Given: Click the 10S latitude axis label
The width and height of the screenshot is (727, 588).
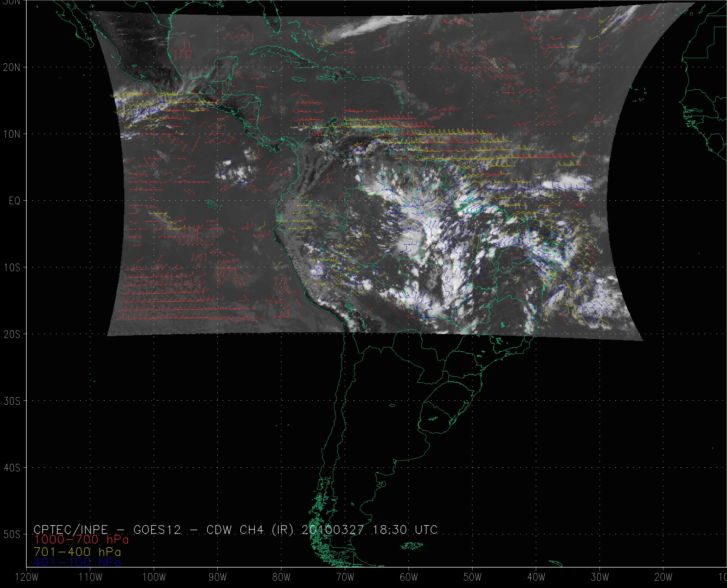Looking at the screenshot, I should [12, 268].
